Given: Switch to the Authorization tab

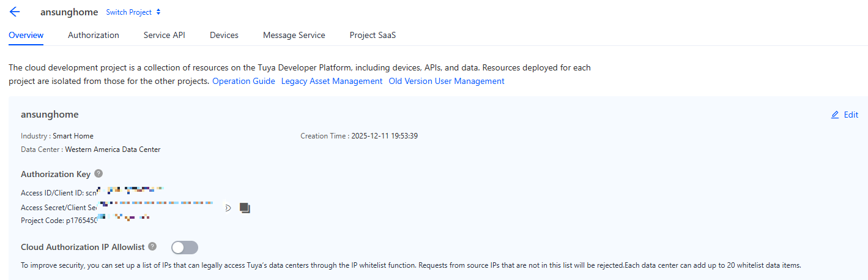Looking at the screenshot, I should [94, 35].
